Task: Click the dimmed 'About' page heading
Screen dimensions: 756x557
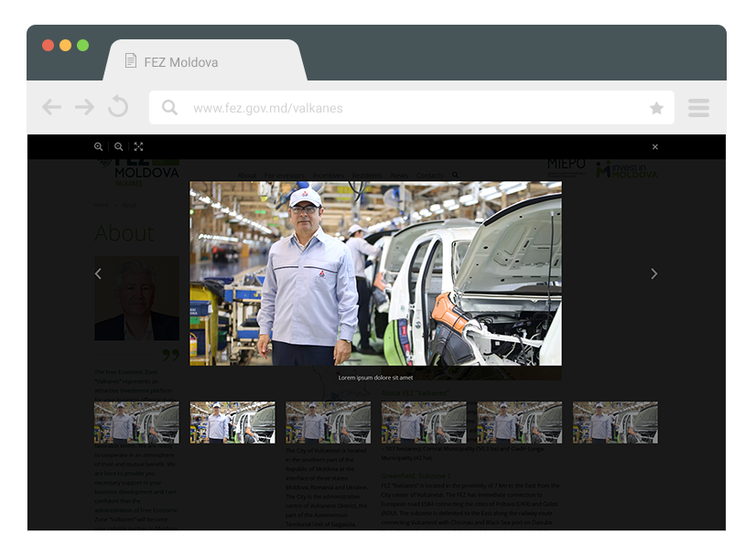Action: point(124,233)
